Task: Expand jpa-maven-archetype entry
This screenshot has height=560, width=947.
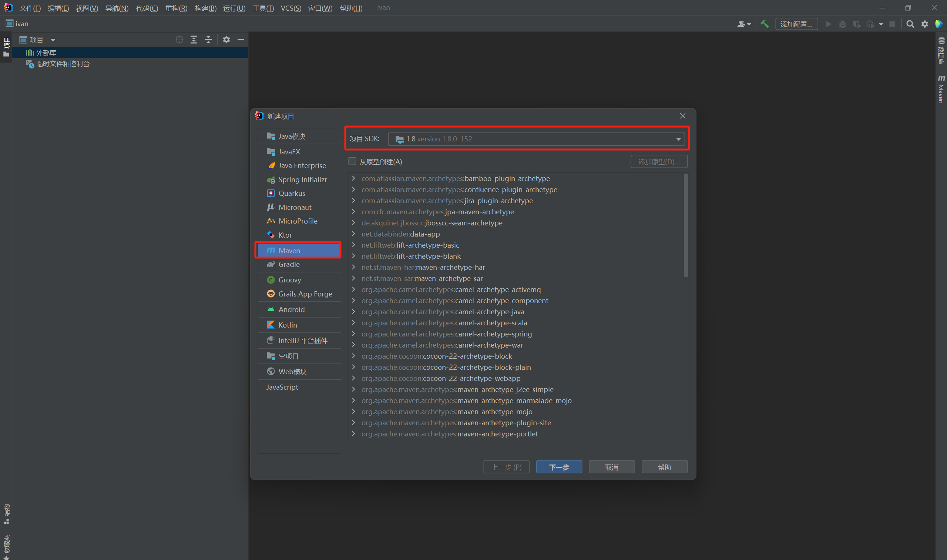Action: pos(353,212)
